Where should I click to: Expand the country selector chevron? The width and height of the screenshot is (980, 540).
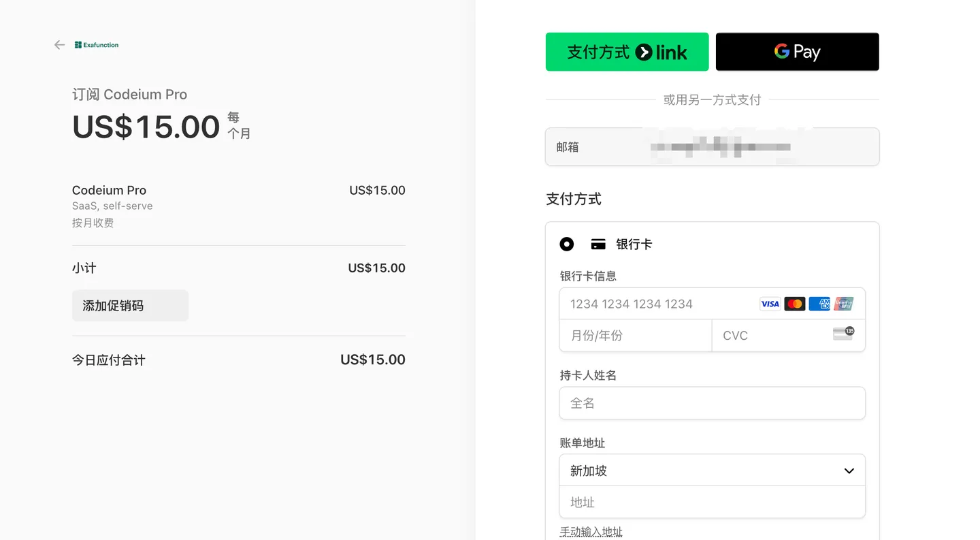(849, 470)
